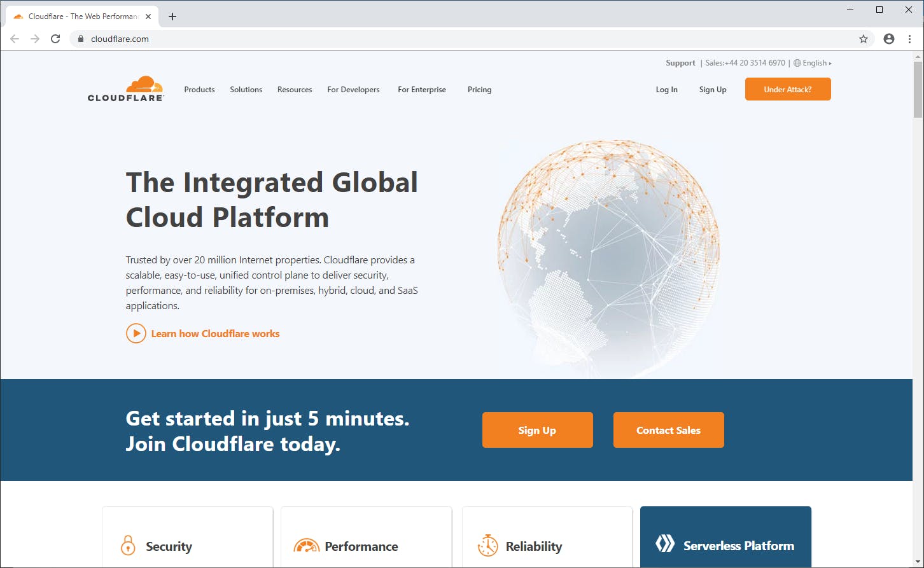Close the Cloudflare browser tab
924x568 pixels.
tap(148, 17)
